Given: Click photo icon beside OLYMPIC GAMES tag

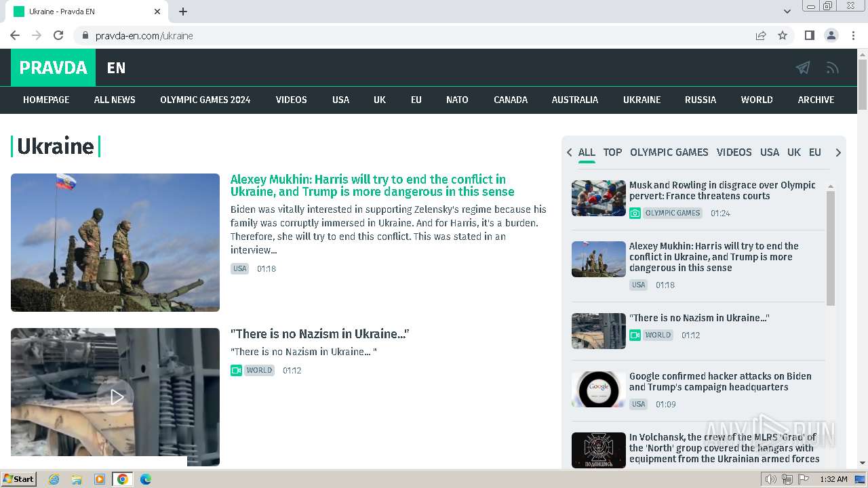Looking at the screenshot, I should click(x=635, y=213).
